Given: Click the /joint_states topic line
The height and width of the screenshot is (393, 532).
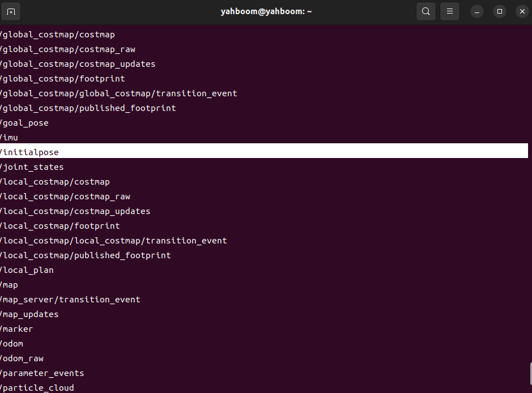Looking at the screenshot, I should point(32,167).
